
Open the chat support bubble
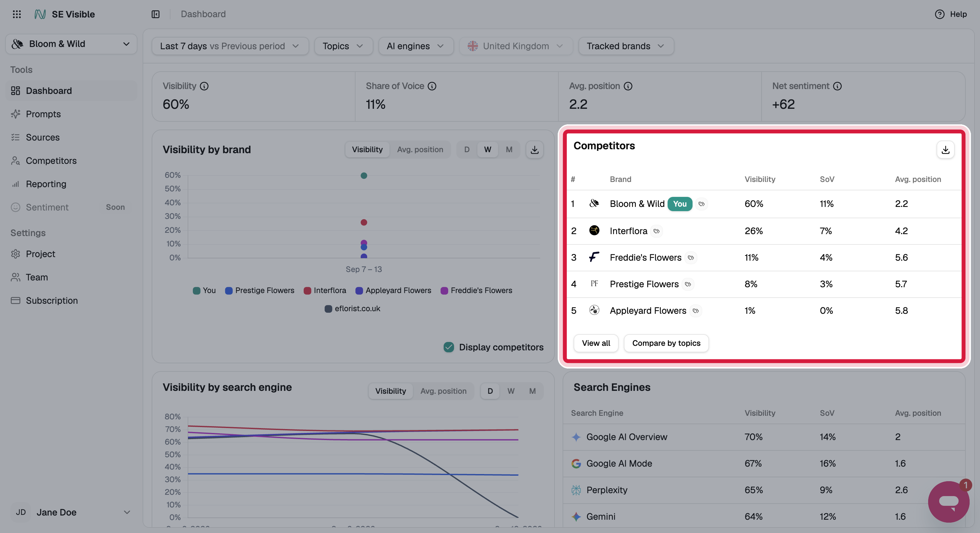tap(949, 502)
